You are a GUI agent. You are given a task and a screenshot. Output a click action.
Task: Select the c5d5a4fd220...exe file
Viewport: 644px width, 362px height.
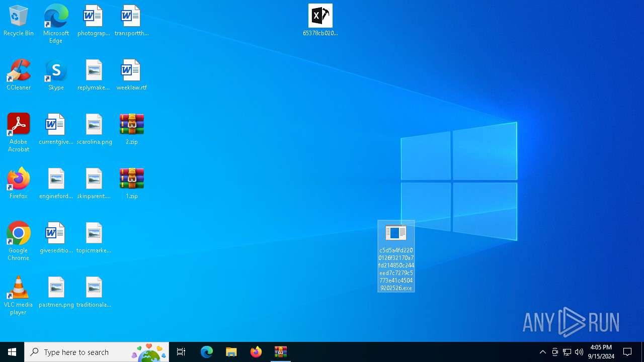coord(396,256)
